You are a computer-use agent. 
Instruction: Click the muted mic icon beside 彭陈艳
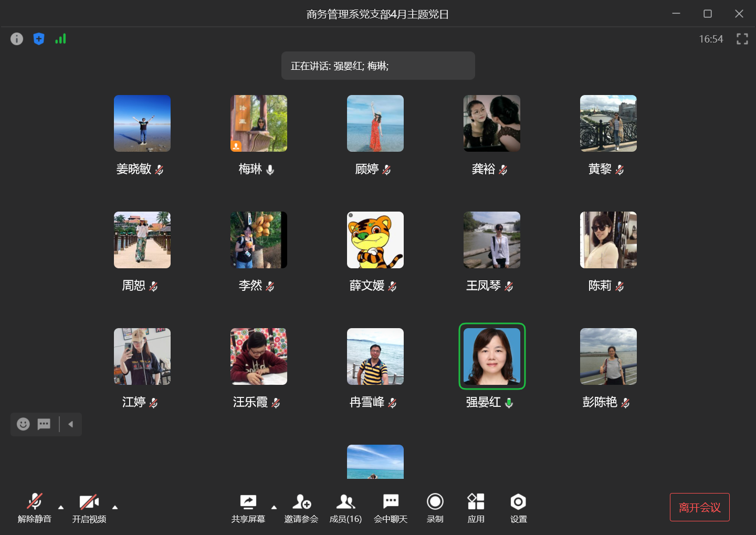pos(625,403)
